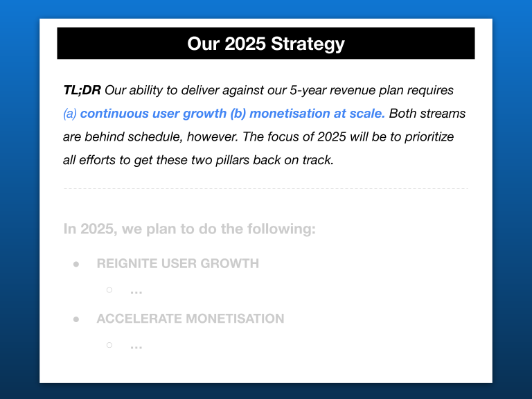
Task: Click the solid bullet dot beside ACCELERATE MONETISATION
Action: [76, 319]
